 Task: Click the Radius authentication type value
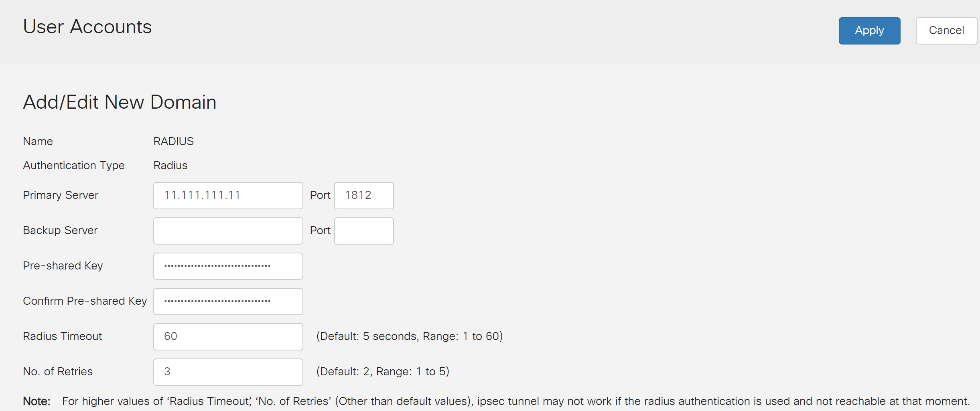[x=170, y=166]
